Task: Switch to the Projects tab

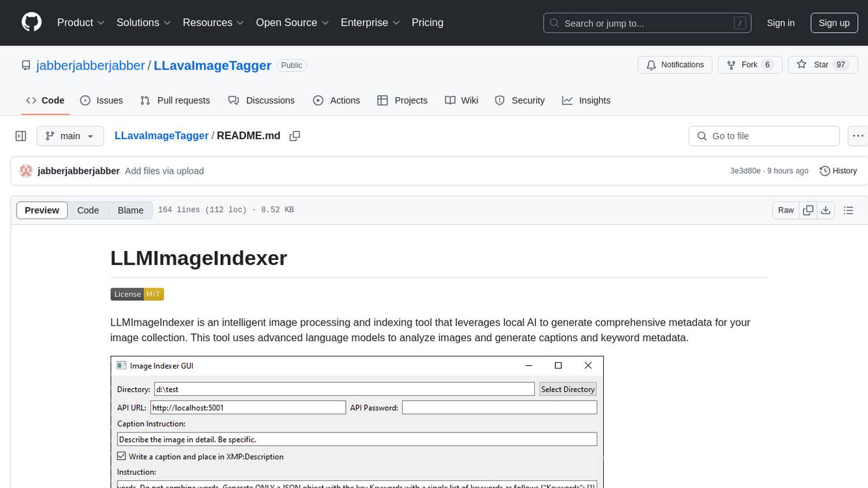Action: (x=402, y=100)
